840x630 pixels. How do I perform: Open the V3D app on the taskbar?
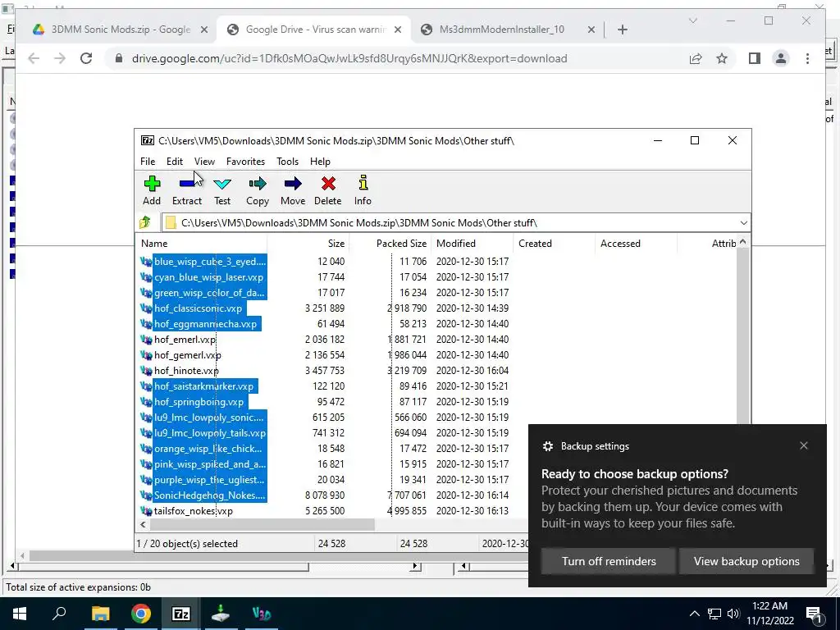262,614
